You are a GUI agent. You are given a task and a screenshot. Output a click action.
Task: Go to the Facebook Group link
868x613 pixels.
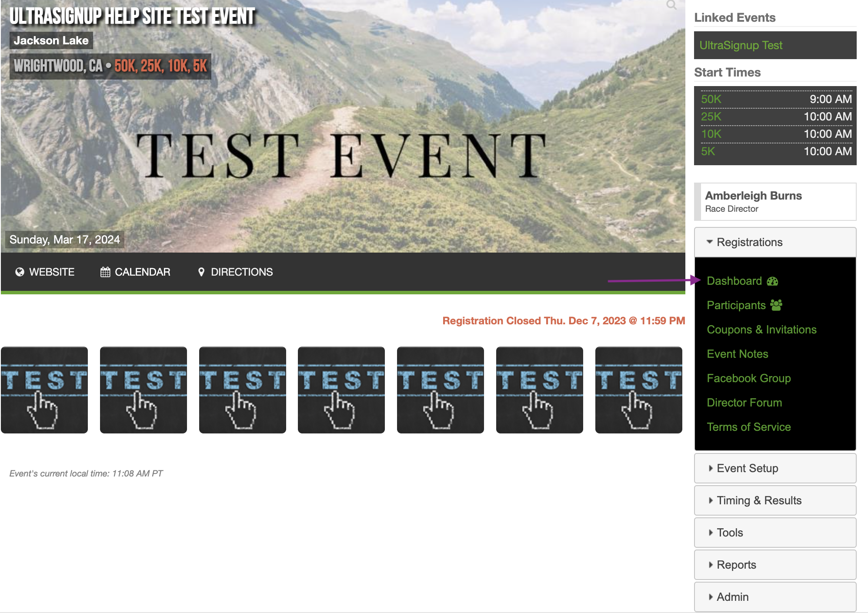tap(748, 378)
